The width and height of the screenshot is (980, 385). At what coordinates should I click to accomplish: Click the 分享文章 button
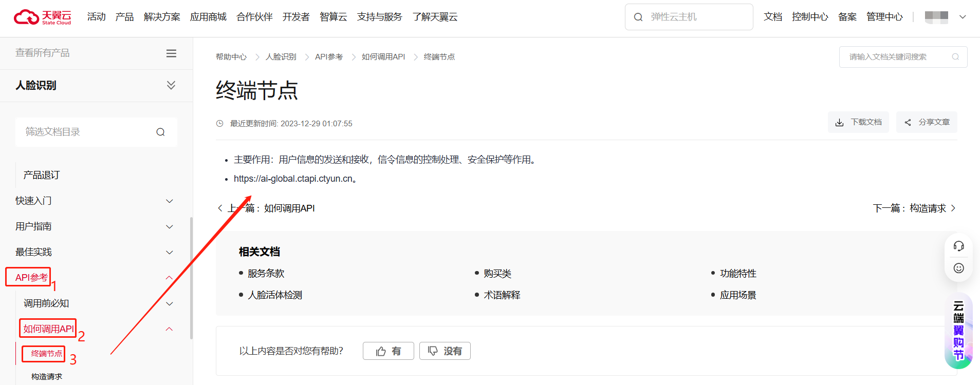[x=927, y=122]
